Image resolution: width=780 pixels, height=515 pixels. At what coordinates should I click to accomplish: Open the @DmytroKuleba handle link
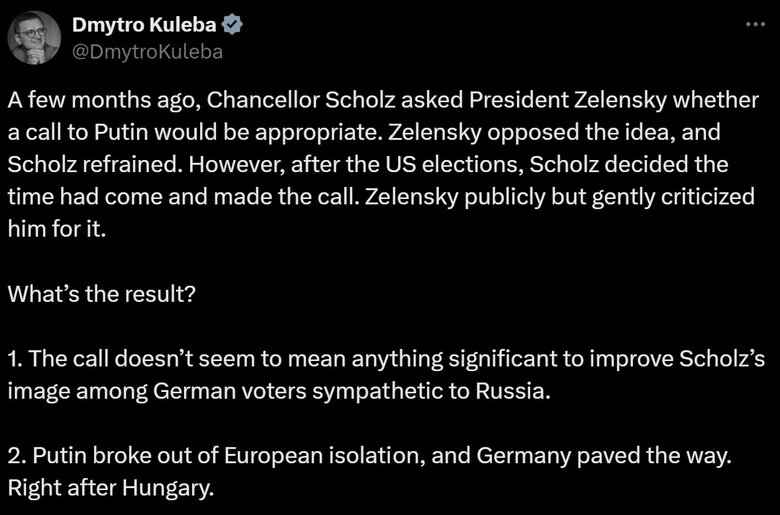146,51
